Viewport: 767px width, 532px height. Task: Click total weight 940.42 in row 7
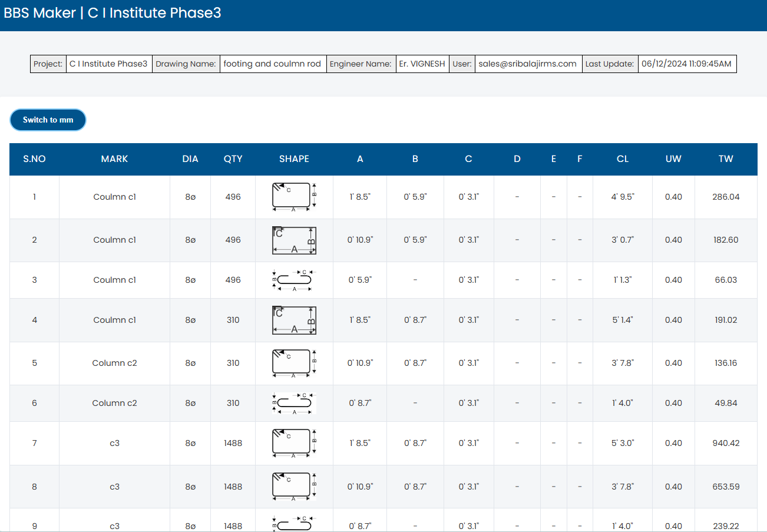coord(726,444)
